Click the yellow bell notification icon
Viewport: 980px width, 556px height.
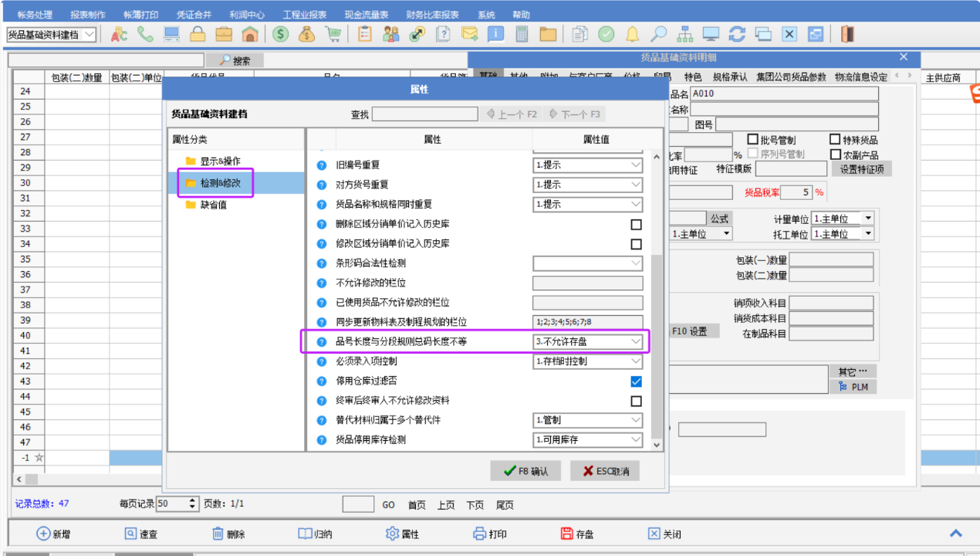point(632,34)
